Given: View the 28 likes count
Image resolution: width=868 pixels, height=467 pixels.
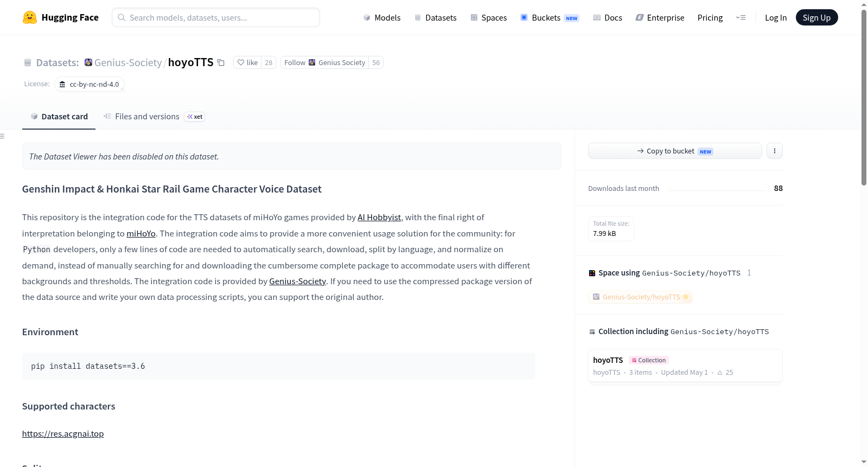Looking at the screenshot, I should [269, 62].
